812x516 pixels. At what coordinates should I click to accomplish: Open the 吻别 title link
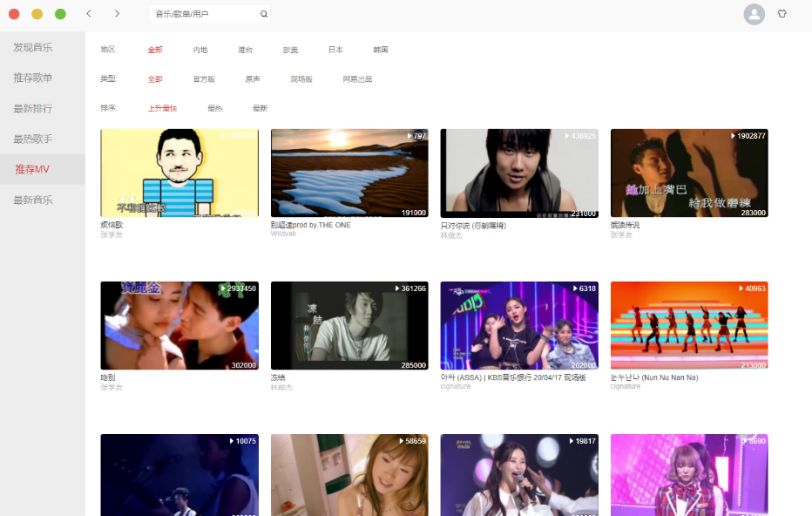108,377
